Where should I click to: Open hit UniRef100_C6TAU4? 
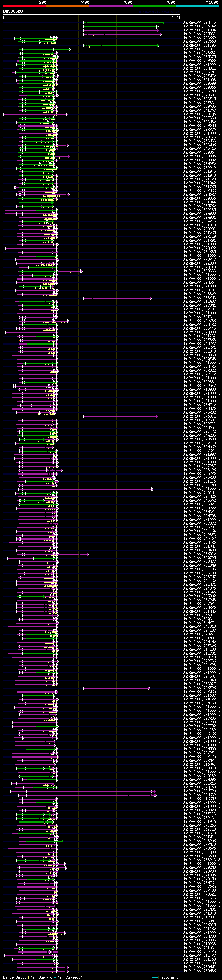click(199, 30)
